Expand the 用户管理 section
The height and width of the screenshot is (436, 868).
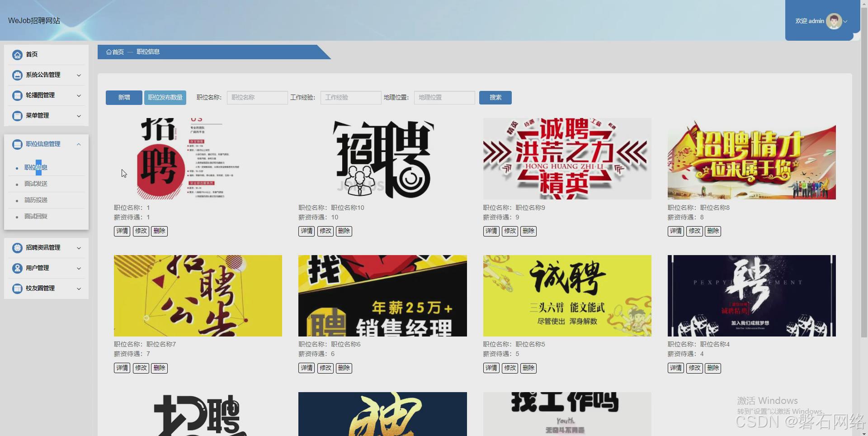pyautogui.click(x=79, y=268)
